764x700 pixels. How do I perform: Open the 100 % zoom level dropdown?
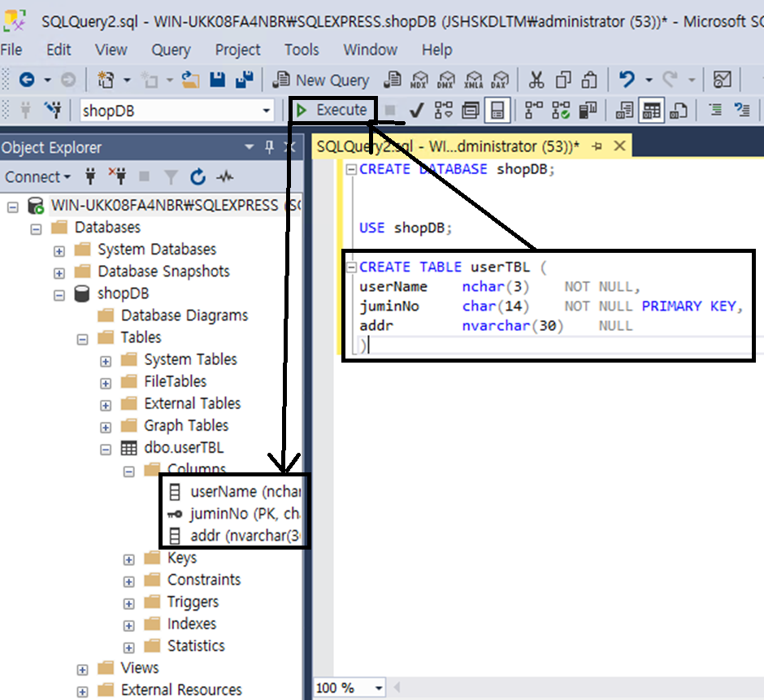tap(379, 688)
